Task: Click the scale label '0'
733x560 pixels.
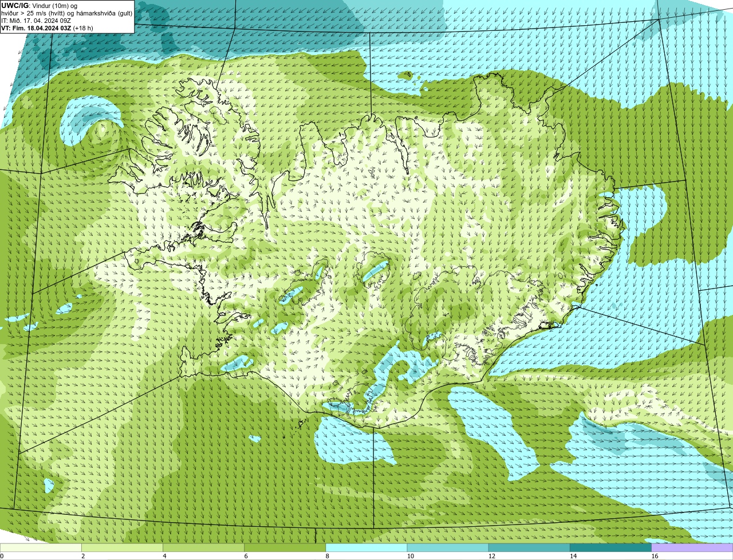Action: coord(2,556)
